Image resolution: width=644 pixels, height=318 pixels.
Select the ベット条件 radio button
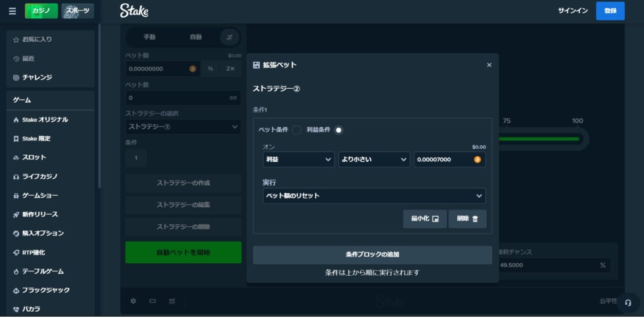point(297,130)
